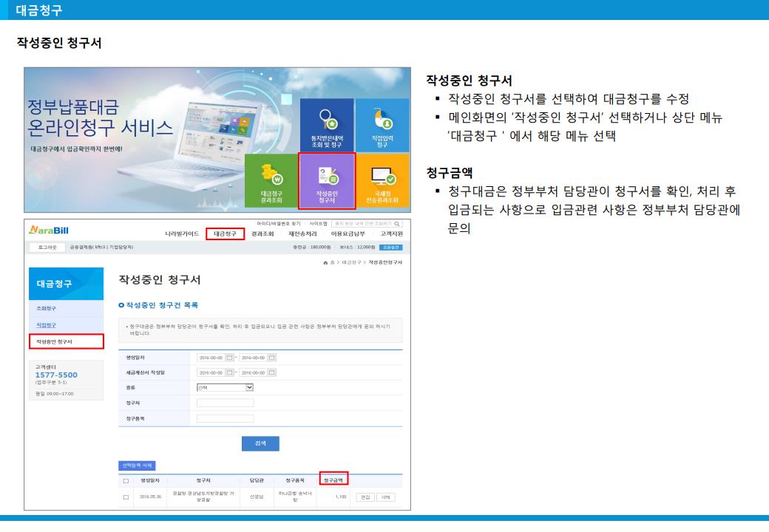Click the 사이트맵 link
This screenshot has width=769, height=532.
pos(318,224)
